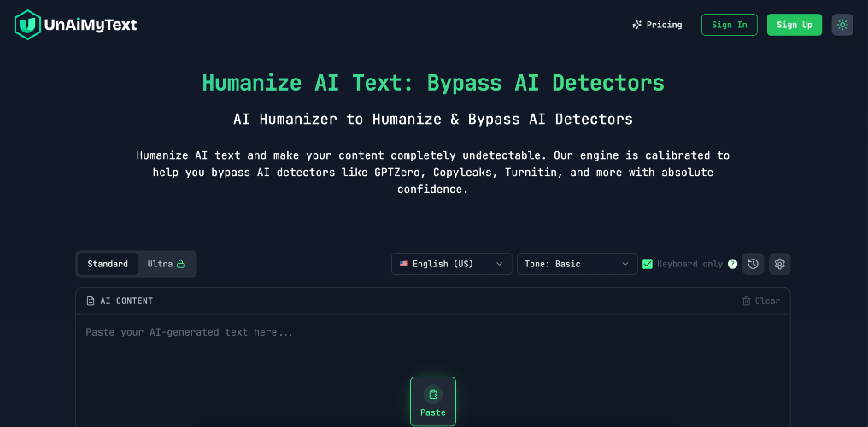868x427 pixels.
Task: Toggle light theme sun icon
Action: tap(842, 25)
